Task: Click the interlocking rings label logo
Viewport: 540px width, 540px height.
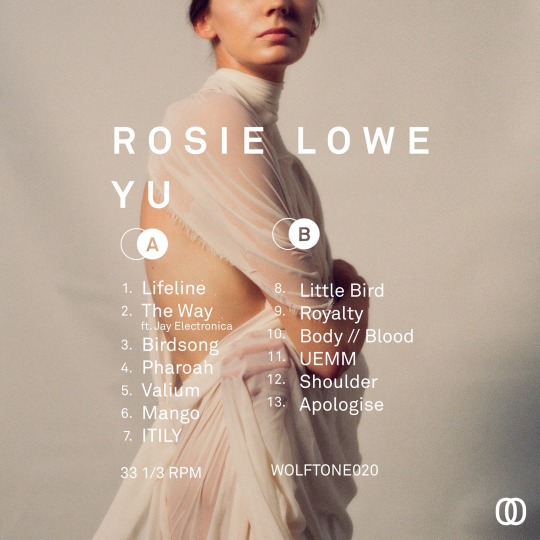Action: 511,512
